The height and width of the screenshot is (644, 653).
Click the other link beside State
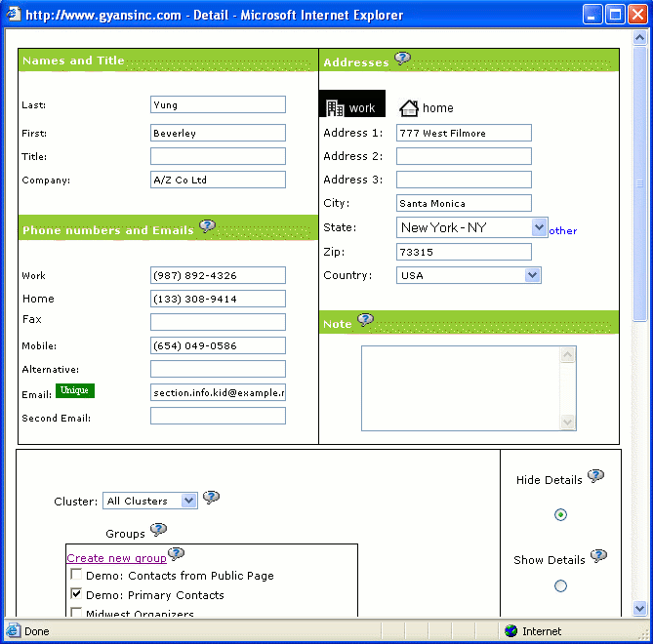tap(562, 231)
